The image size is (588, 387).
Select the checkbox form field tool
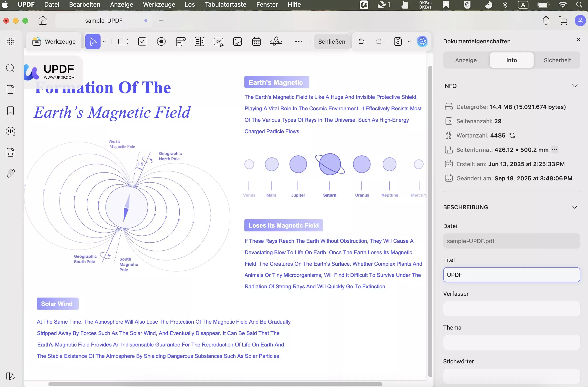(142, 41)
